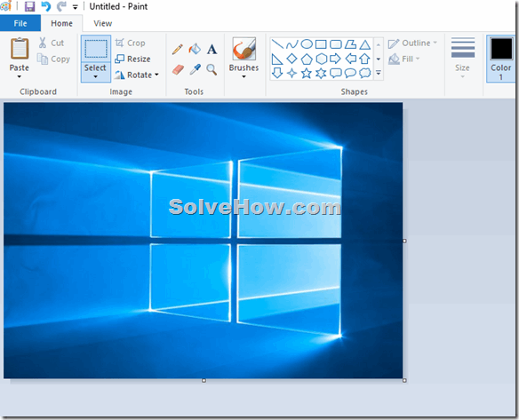Screen dimensions: 519x420
Task: Select the Eraser tool
Action: pyautogui.click(x=178, y=69)
